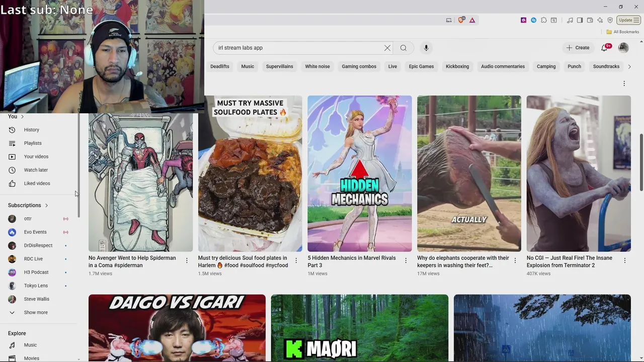This screenshot has width=644, height=362.
Task: Toggle the browser sidebar panel icon
Action: coord(580,20)
